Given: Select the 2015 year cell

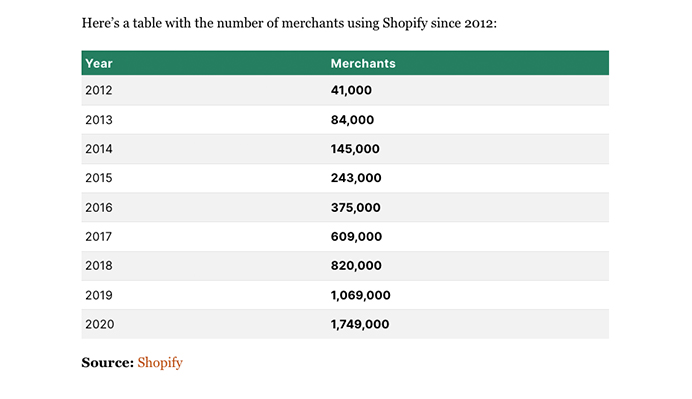Looking at the screenshot, I should click(99, 178).
